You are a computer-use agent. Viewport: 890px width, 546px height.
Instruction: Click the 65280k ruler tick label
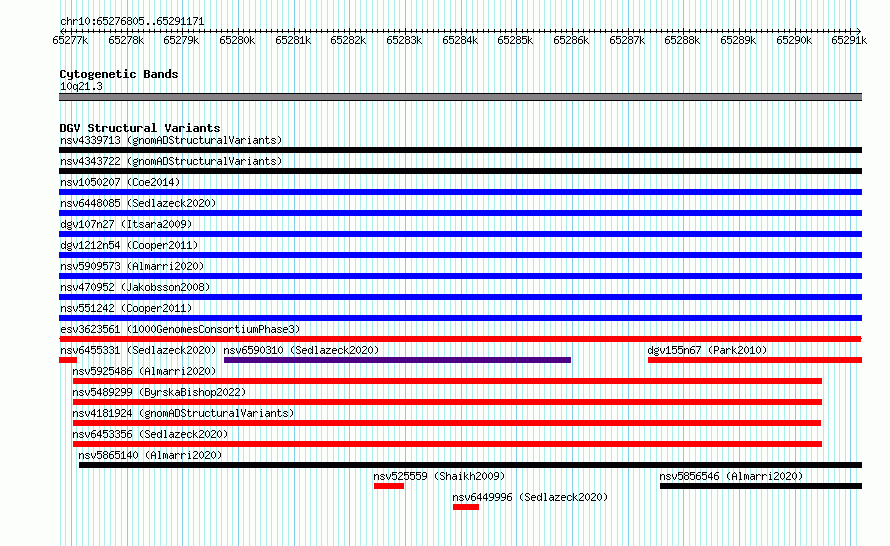point(237,41)
